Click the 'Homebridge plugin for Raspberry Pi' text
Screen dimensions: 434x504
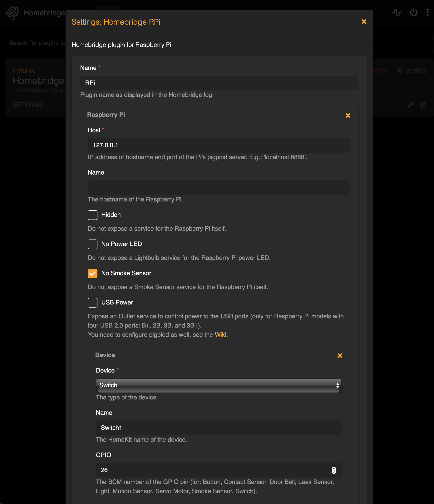point(121,45)
